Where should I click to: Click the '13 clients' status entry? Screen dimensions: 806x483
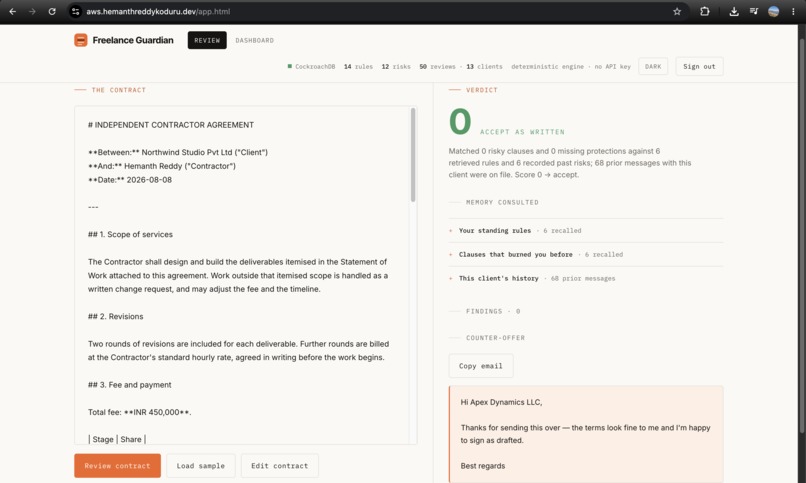click(x=484, y=66)
